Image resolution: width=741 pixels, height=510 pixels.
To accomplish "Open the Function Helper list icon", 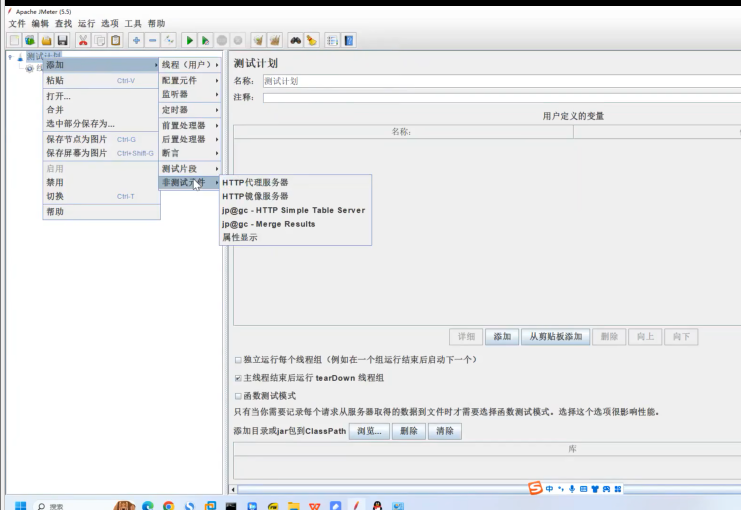I will (x=332, y=41).
